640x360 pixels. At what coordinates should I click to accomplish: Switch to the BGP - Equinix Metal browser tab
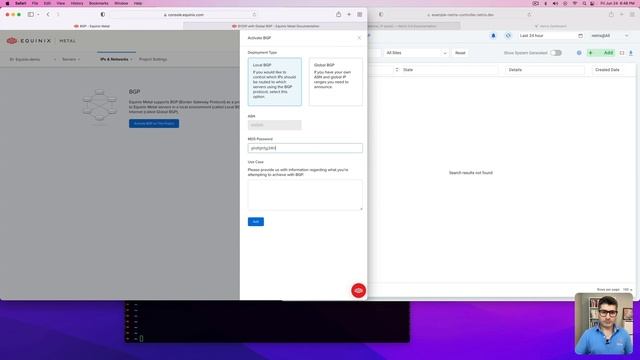click(x=92, y=26)
